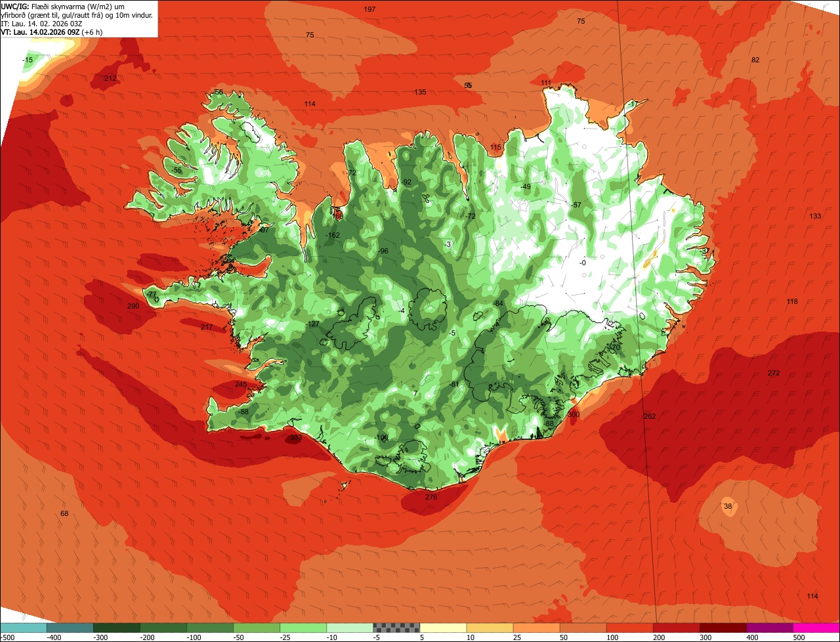Click the dark teal -400 to -300 legend swatch
This screenshot has width=840, height=642.
point(70,628)
